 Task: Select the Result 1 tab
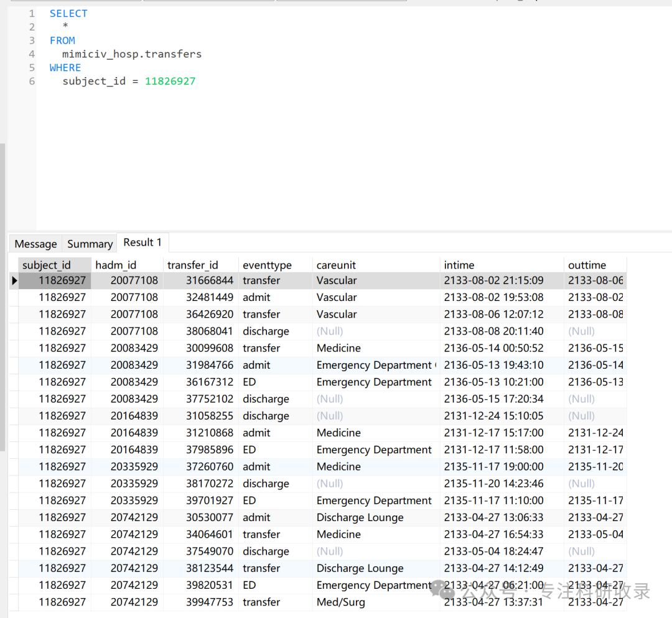pos(142,242)
